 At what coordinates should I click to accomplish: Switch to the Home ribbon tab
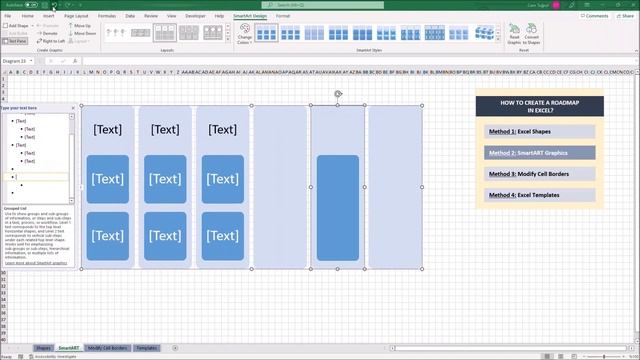[27, 16]
